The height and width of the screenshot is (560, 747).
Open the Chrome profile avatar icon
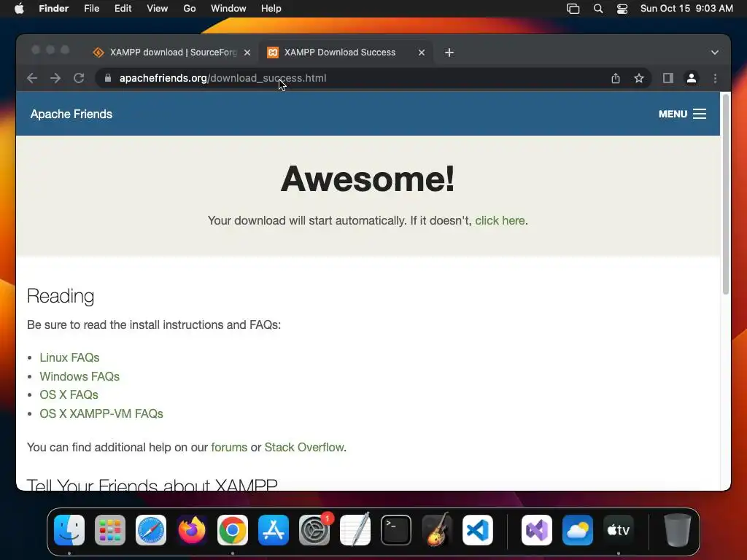(x=692, y=78)
